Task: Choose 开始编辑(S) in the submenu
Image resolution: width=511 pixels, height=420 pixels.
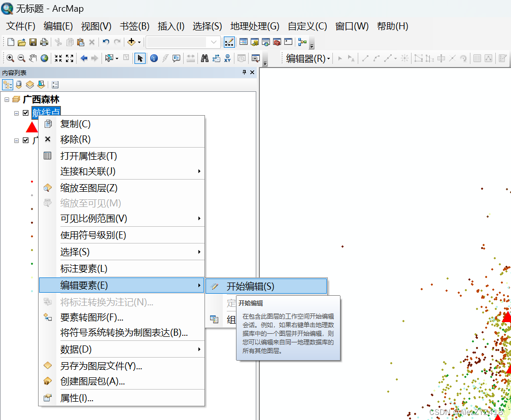Action: coord(266,287)
